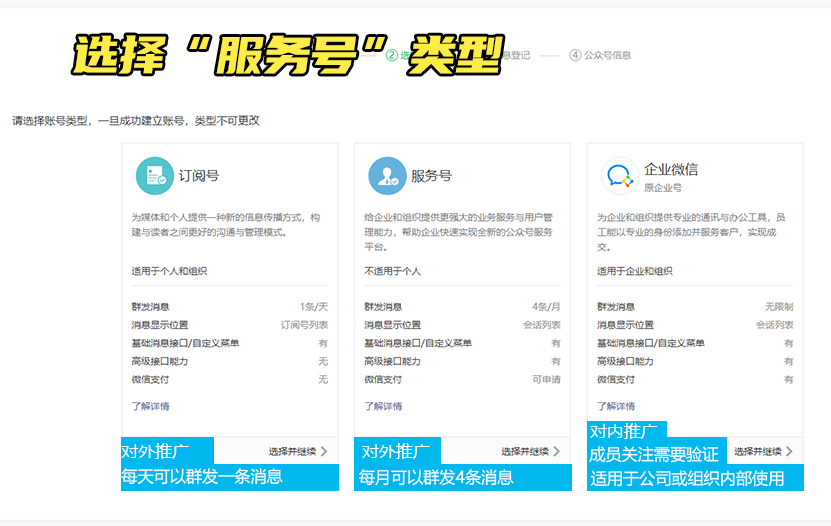Click the 无限制 value in 企业微信 card
The image size is (831, 526).
pyautogui.click(x=779, y=307)
